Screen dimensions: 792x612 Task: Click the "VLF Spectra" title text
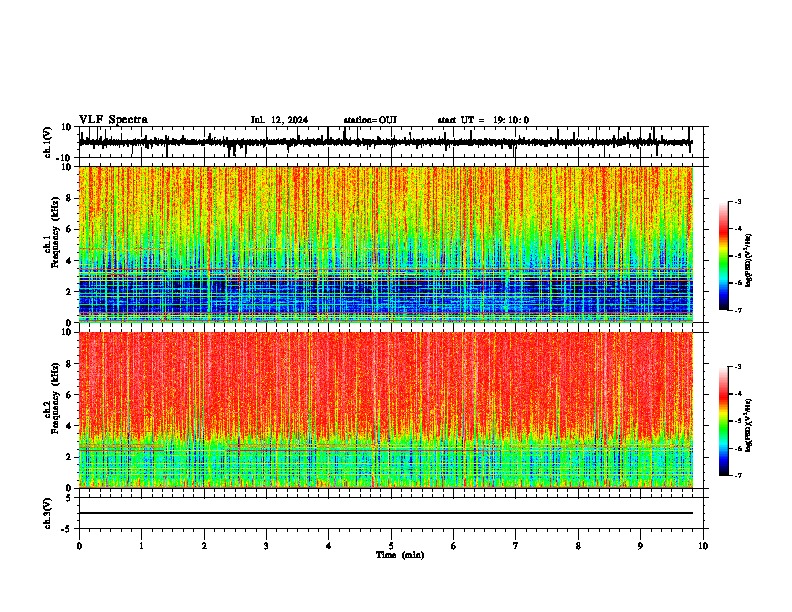(x=113, y=120)
